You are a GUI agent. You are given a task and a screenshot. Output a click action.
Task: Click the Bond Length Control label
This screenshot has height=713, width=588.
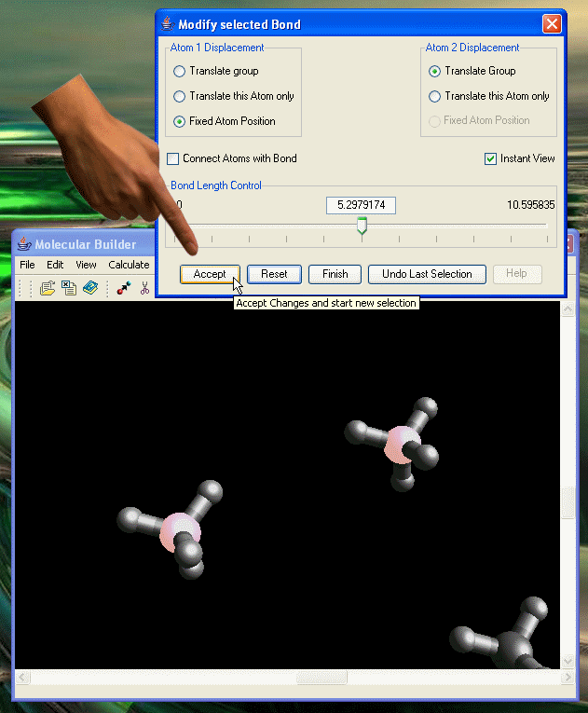pos(216,185)
